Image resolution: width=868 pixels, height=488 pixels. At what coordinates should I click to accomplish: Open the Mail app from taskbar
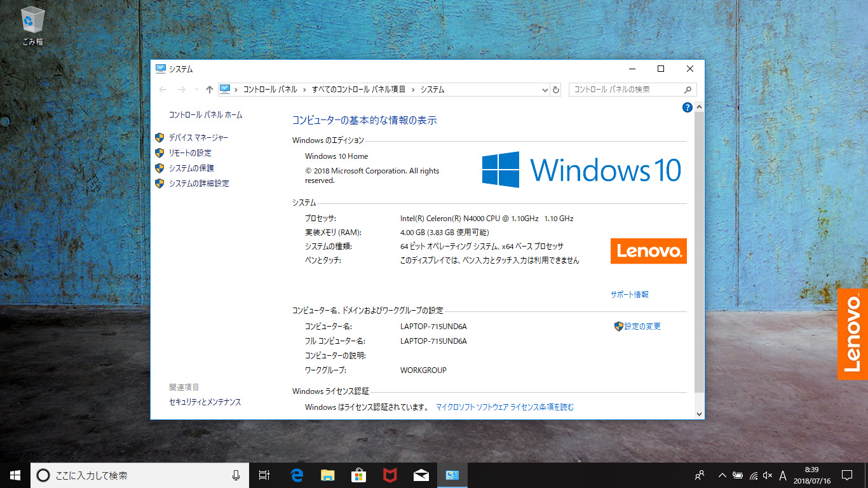tap(421, 475)
